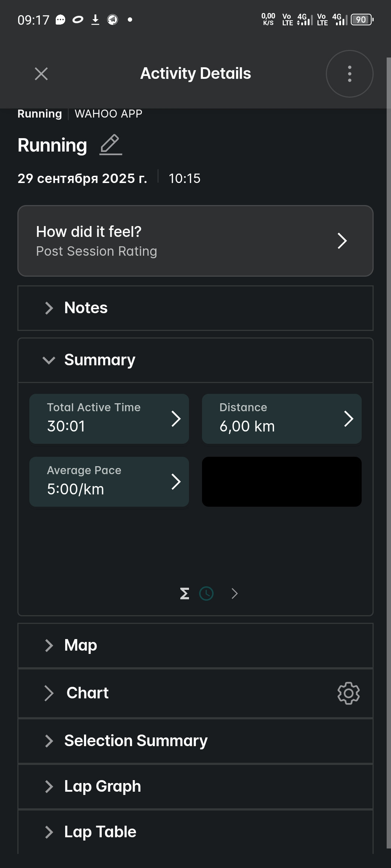This screenshot has width=391, height=868.
Task: Tap the battery indicator in status bar
Action: click(362, 20)
